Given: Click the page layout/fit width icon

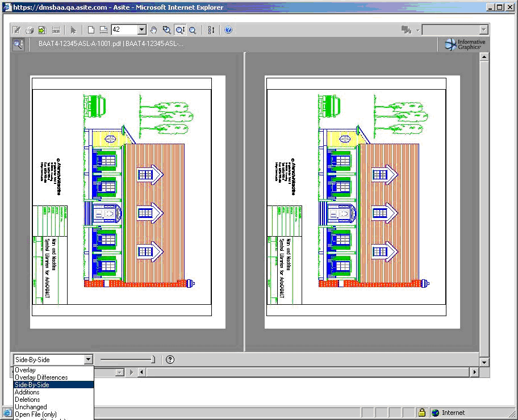Looking at the screenshot, I should coord(103,30).
